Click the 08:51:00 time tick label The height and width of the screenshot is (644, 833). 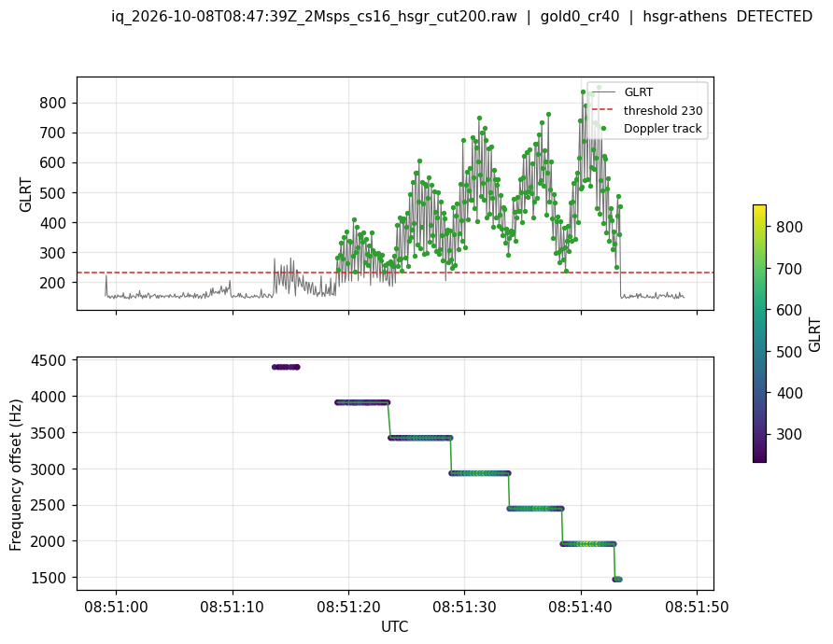tap(116, 607)
